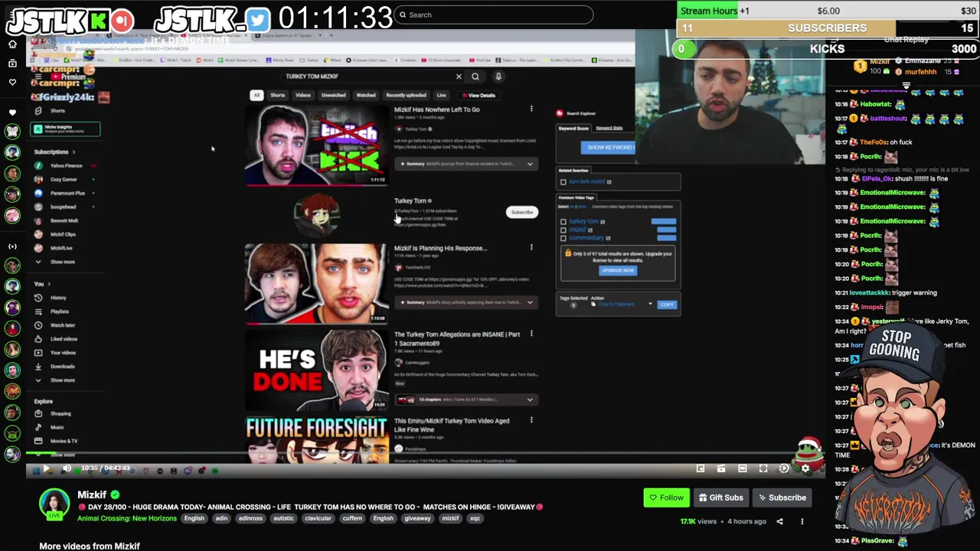This screenshot has height=551, width=980.
Task: Open options for Mizkif Is Planning video
Action: (x=531, y=248)
